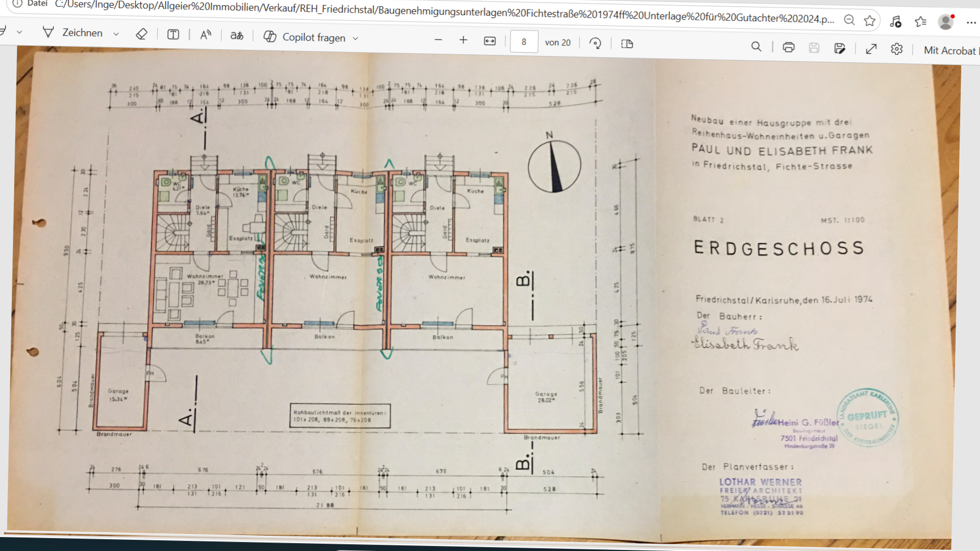Open the browser settings and more menu
The height and width of the screenshot is (551, 980).
click(971, 23)
